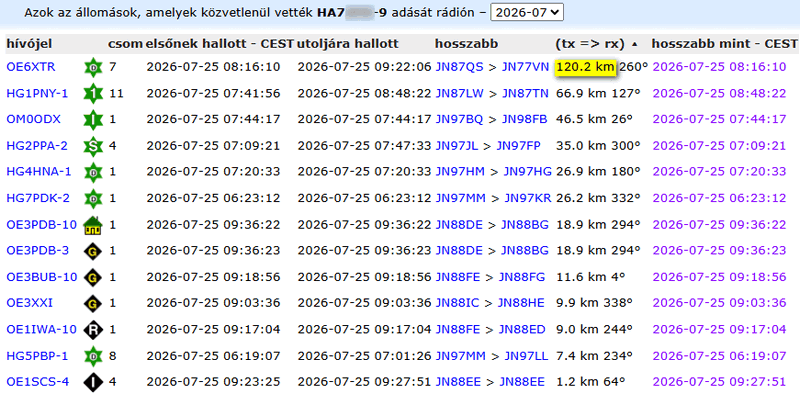Click the 2026-07-25 09:22:06 last-heard cell
Image resolution: width=800 pixels, height=394 pixels.
pos(365,67)
